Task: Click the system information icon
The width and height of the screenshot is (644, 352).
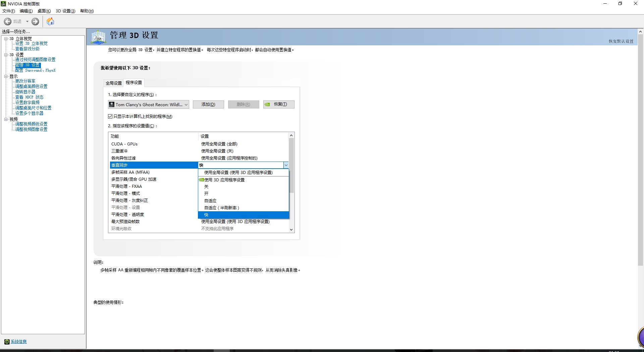Action: [x=7, y=342]
